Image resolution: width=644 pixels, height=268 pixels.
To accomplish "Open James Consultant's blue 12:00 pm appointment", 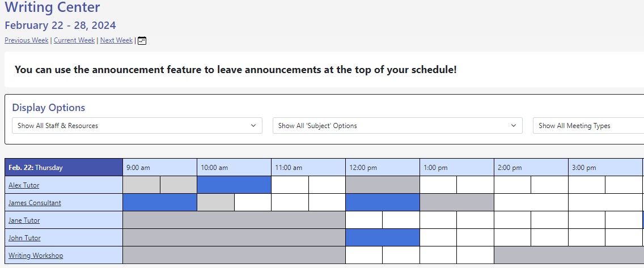I will click(x=383, y=202).
